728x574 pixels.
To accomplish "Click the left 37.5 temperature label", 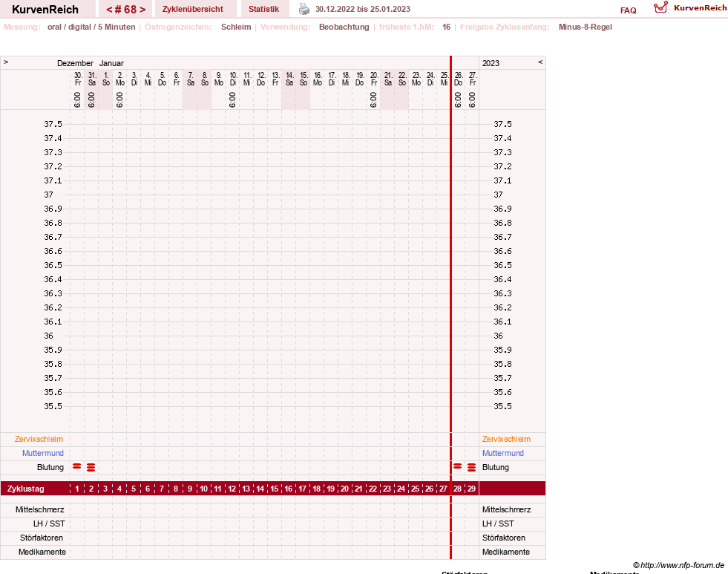I will 53,124.
